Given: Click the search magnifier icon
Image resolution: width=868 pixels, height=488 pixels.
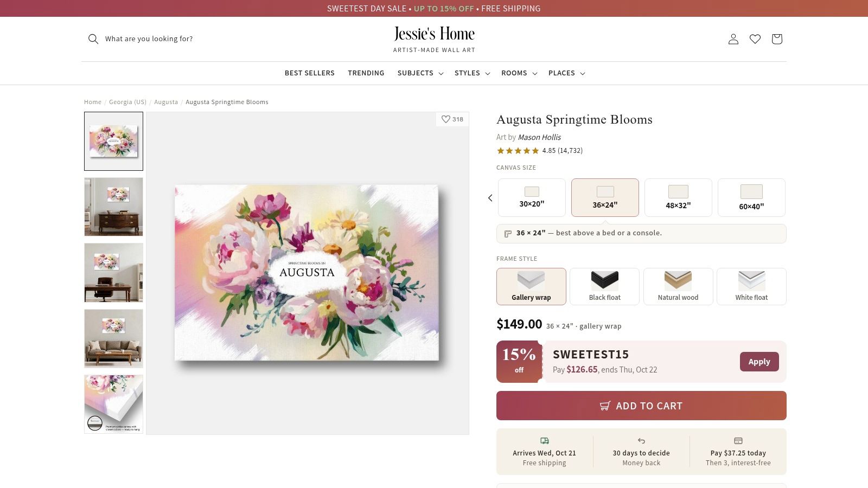Looking at the screenshot, I should pyautogui.click(x=93, y=39).
